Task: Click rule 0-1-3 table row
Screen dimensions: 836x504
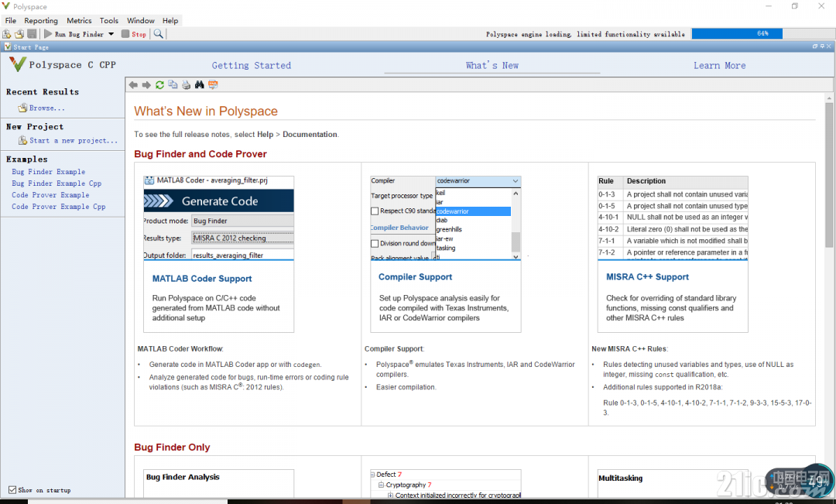Action: pyautogui.click(x=673, y=194)
